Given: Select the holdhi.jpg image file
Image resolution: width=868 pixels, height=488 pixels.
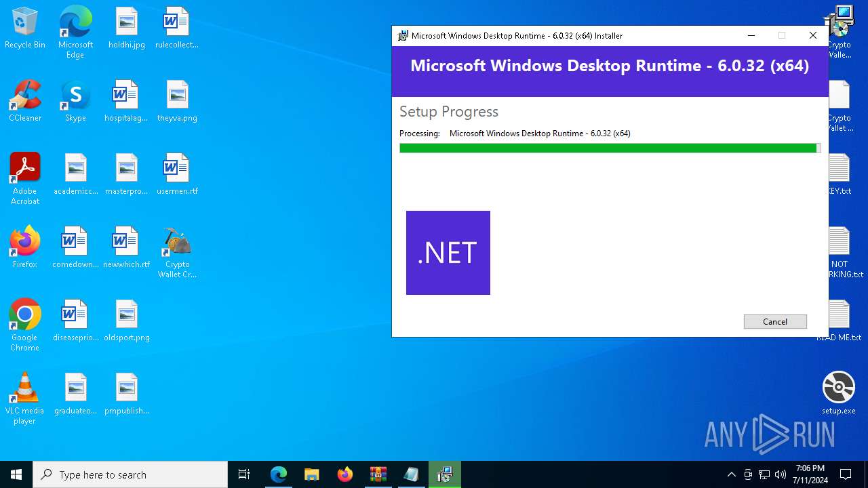Looking at the screenshot, I should [x=127, y=28].
